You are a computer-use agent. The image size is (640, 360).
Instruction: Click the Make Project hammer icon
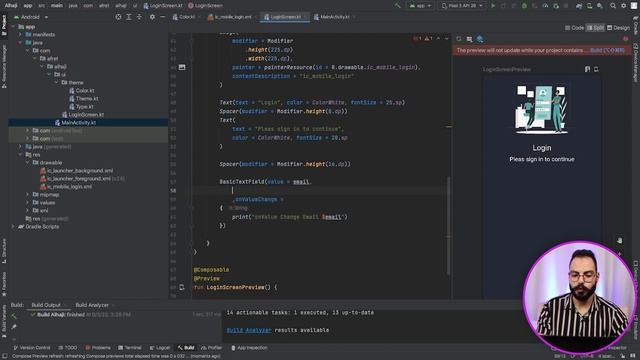(x=397, y=6)
